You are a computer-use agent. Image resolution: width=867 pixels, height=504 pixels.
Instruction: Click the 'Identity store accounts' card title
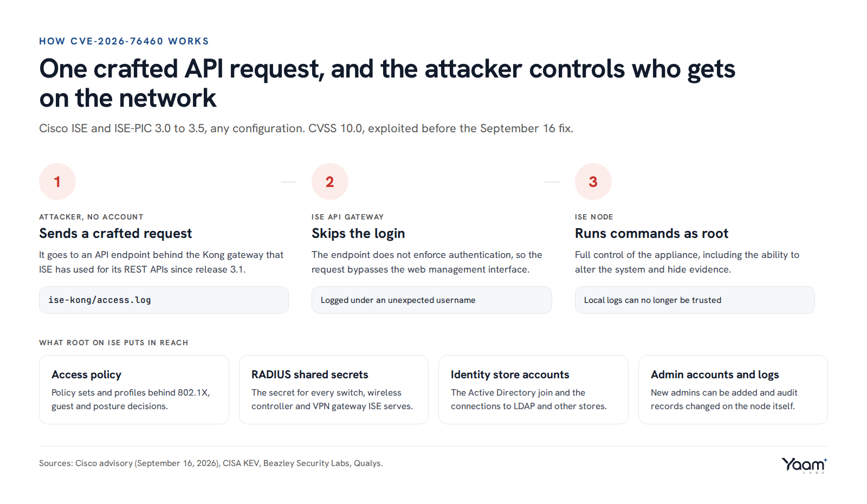(510, 374)
